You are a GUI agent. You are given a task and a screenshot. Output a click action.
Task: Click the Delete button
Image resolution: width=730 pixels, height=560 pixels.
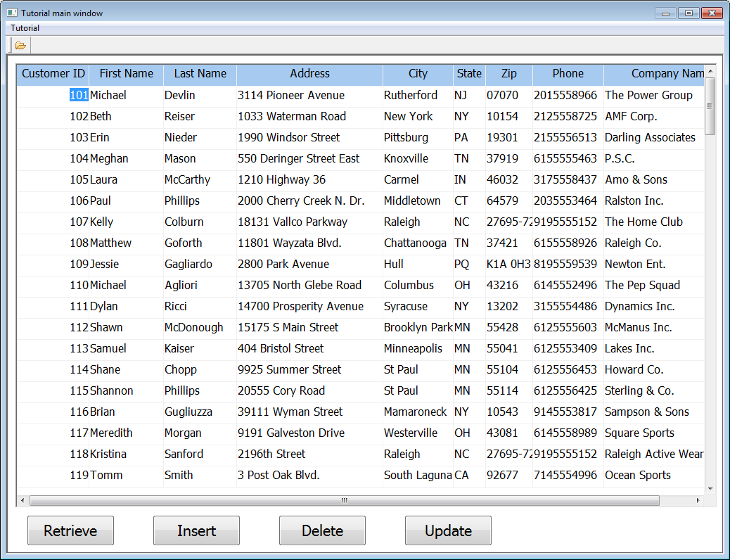pyautogui.click(x=322, y=530)
